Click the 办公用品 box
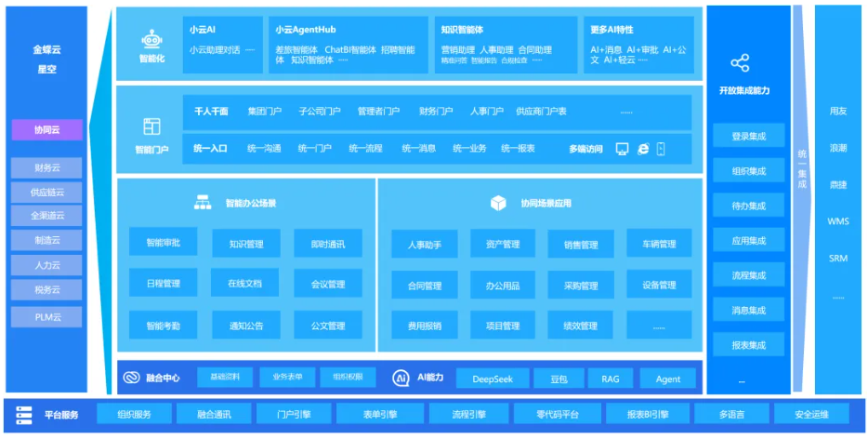 click(x=503, y=285)
